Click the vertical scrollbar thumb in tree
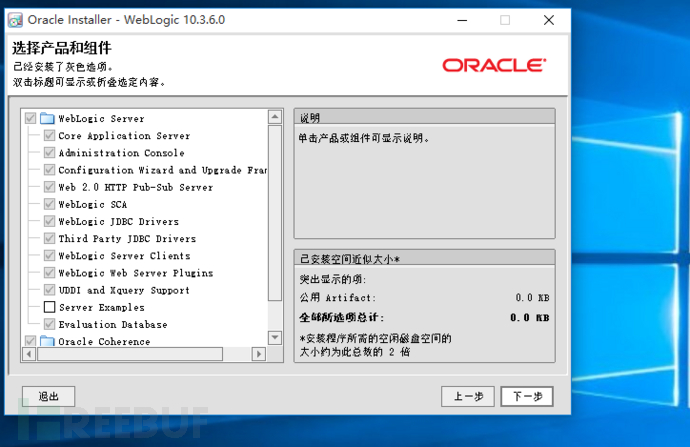The height and width of the screenshot is (447, 690). pyautogui.click(x=275, y=213)
